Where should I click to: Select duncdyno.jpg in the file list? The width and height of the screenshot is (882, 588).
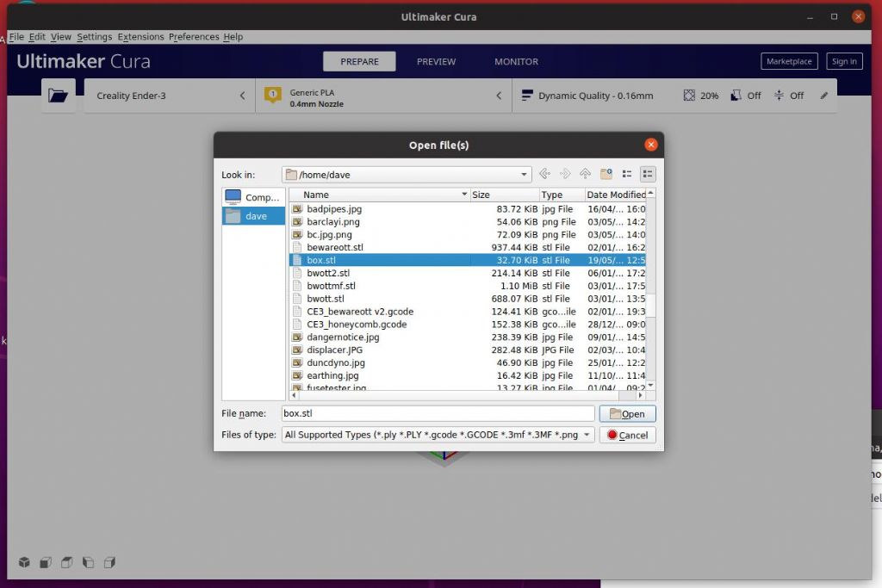(468, 362)
